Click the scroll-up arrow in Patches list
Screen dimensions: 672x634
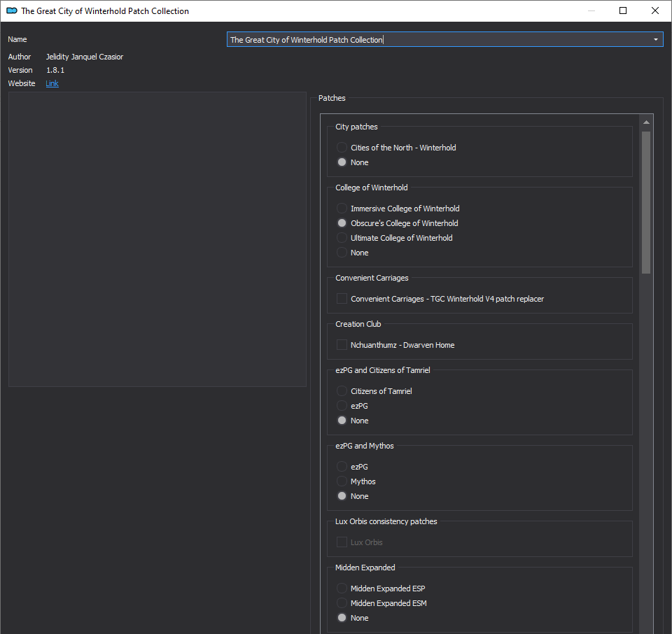click(646, 122)
